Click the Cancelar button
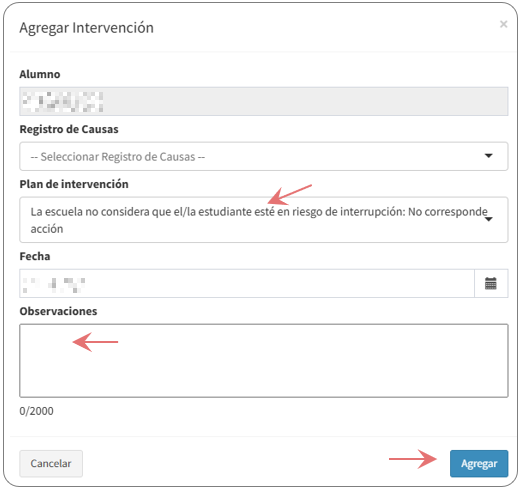The height and width of the screenshot is (489, 521). pos(51,463)
